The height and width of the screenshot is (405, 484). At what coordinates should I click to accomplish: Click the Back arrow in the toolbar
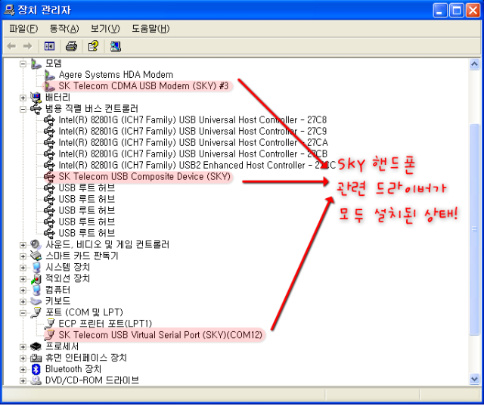click(12, 46)
